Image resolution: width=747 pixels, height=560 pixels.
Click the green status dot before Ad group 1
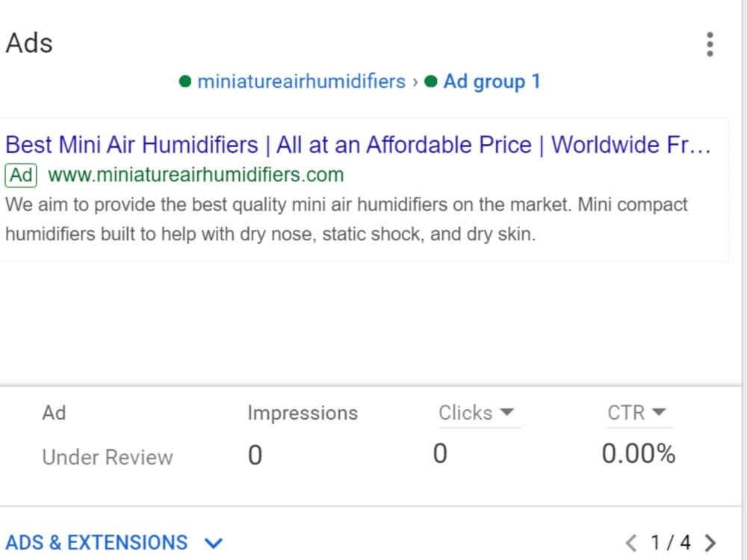[431, 81]
